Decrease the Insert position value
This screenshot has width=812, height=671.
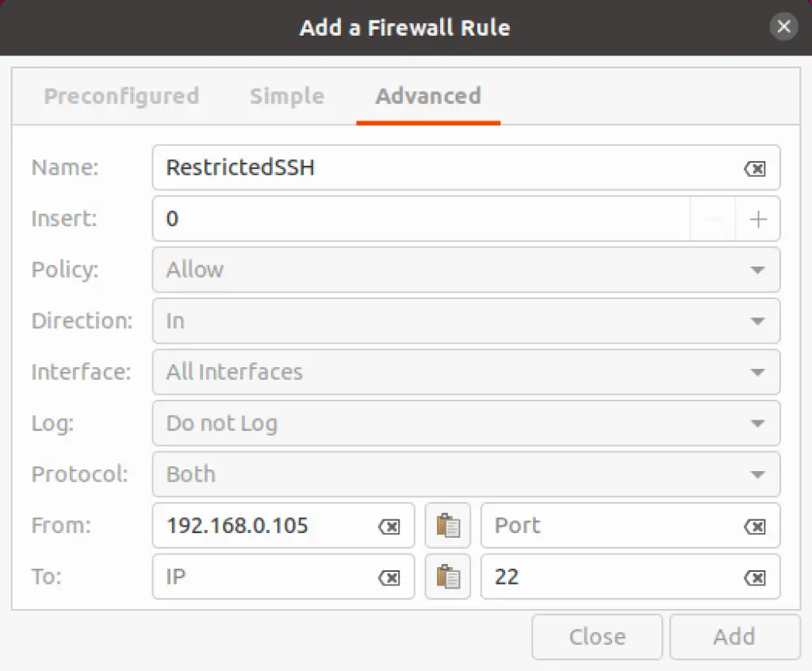(713, 219)
